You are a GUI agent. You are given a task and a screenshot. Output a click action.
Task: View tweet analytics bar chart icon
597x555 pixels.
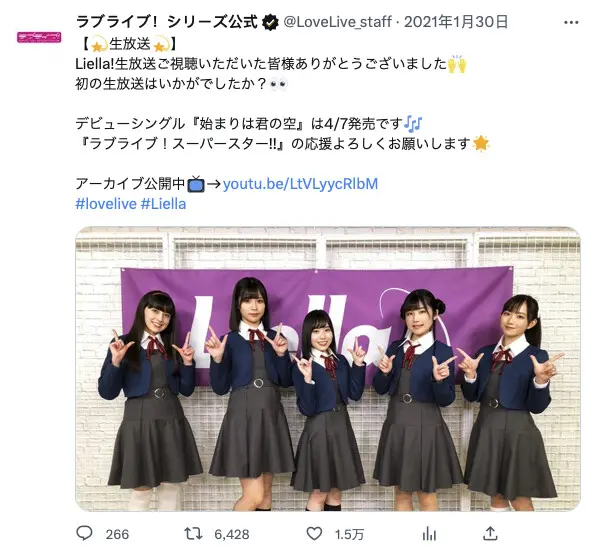coord(429,534)
